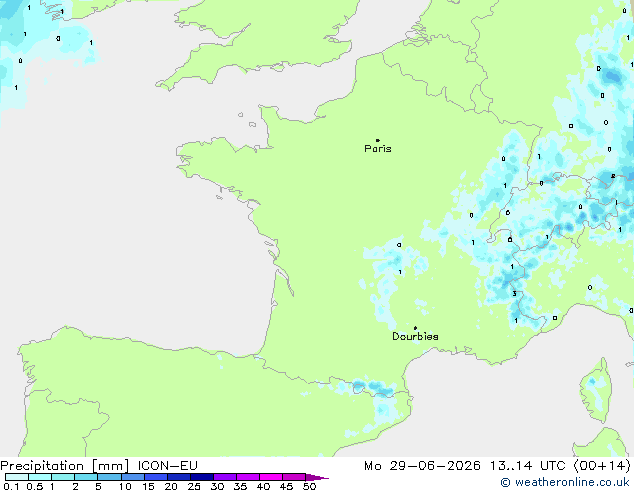Click the '3' precipitation value in the Alps
This screenshot has height=490, width=634.
click(514, 294)
